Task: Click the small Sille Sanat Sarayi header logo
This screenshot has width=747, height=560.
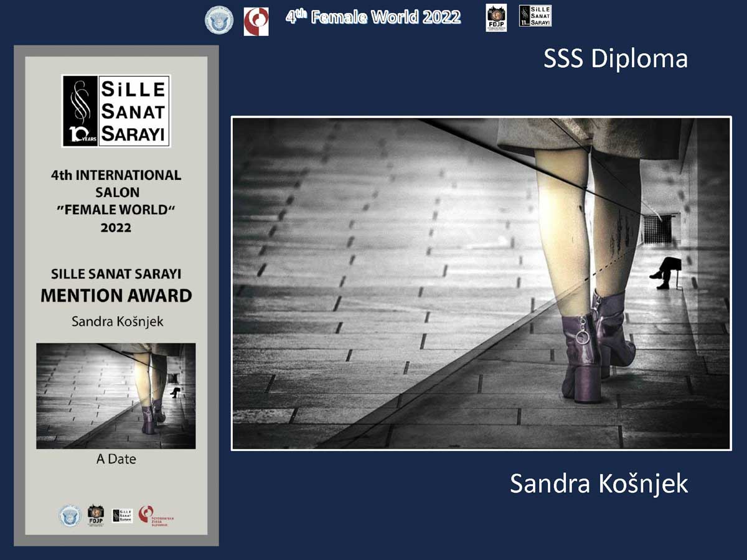Action: pyautogui.click(x=535, y=16)
